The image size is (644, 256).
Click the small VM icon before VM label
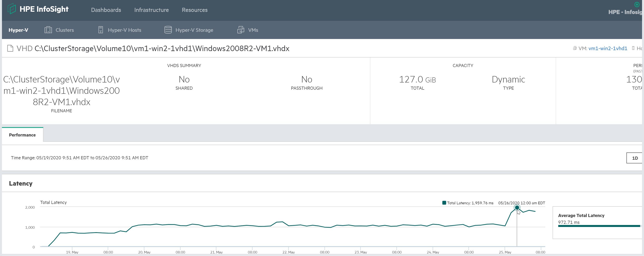point(575,48)
